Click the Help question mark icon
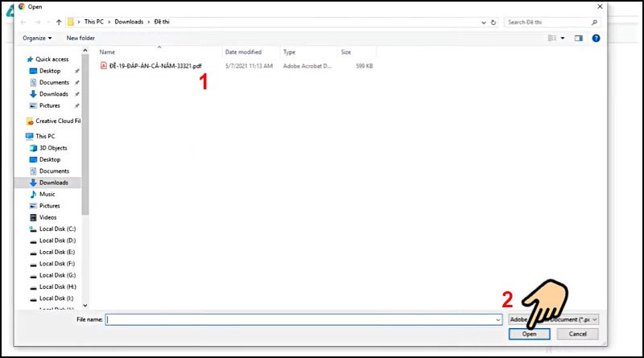Screen dimensions: 644x358 point(596,38)
